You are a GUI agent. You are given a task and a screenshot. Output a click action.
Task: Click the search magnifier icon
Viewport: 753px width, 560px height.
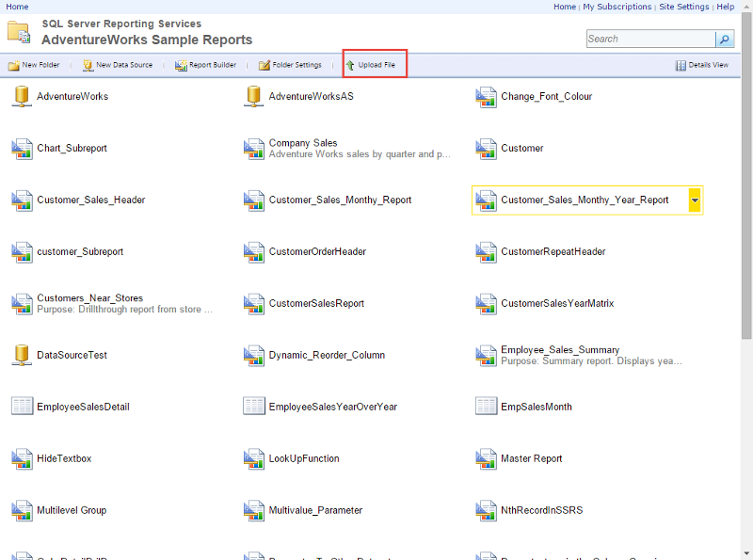point(724,39)
